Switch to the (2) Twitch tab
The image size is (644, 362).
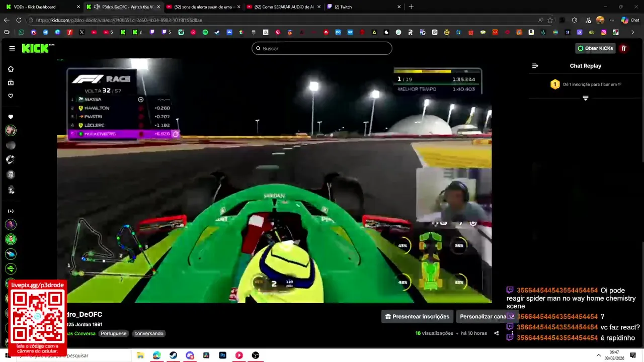363,7
